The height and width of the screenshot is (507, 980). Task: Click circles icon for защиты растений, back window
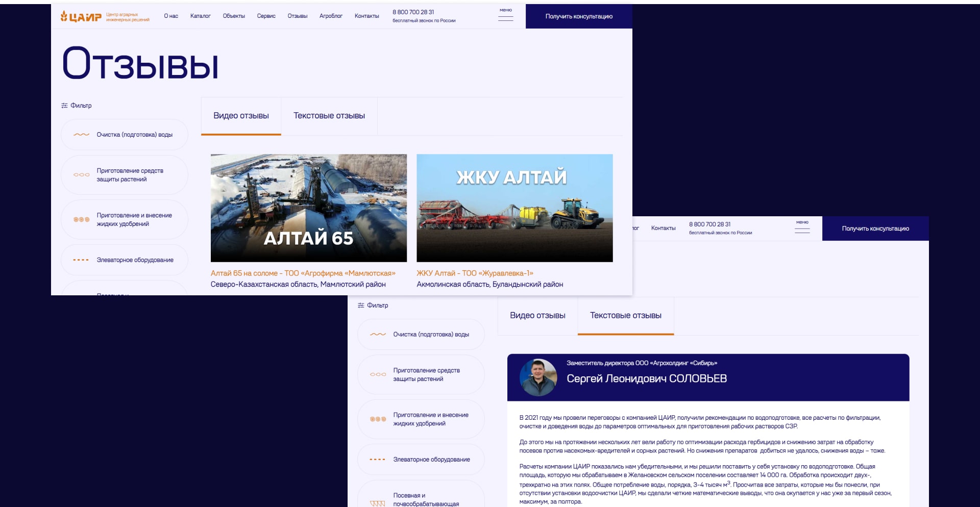378,374
